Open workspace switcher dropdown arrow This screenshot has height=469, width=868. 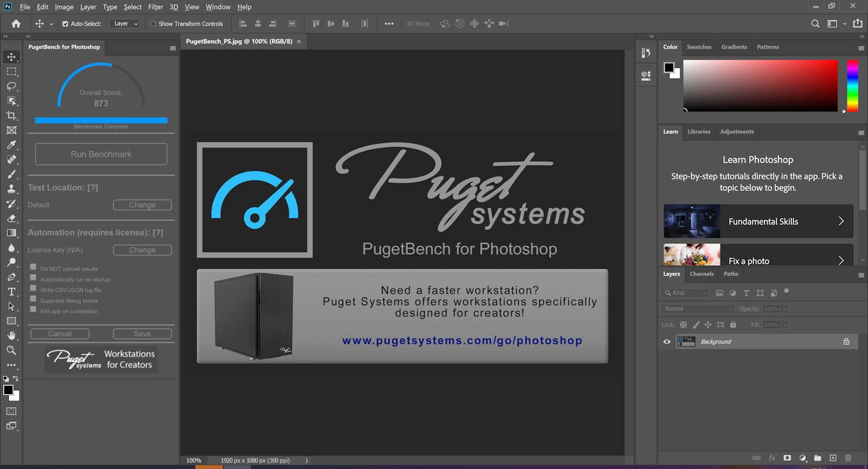[845, 24]
